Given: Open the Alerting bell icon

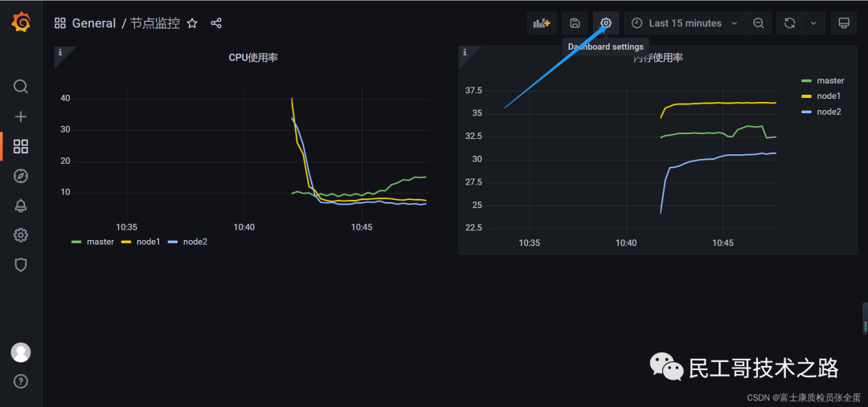Looking at the screenshot, I should [x=20, y=206].
